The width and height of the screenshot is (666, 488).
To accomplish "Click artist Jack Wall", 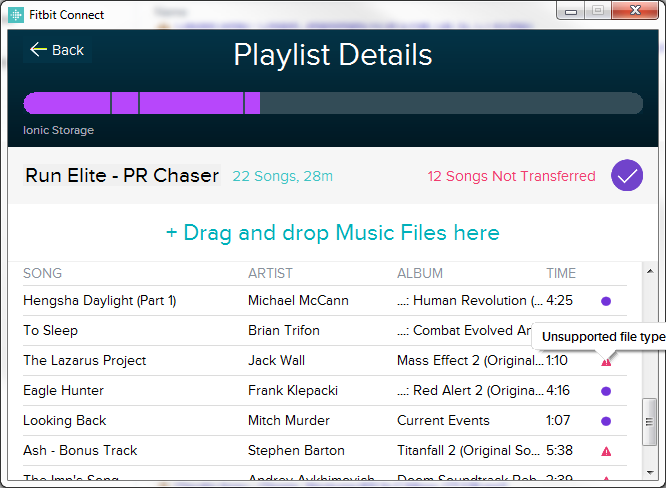I will [277, 361].
